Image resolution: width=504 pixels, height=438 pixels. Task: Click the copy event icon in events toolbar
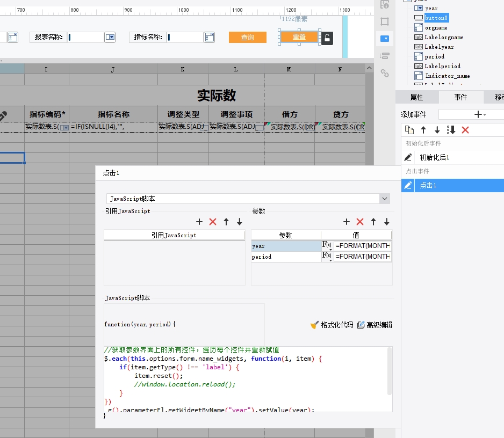pyautogui.click(x=409, y=130)
